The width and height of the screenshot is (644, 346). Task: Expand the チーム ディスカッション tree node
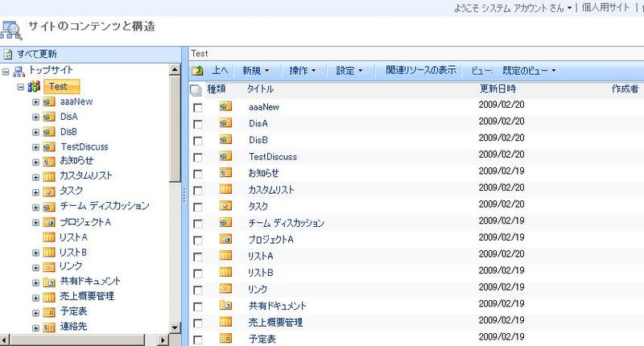coord(35,208)
